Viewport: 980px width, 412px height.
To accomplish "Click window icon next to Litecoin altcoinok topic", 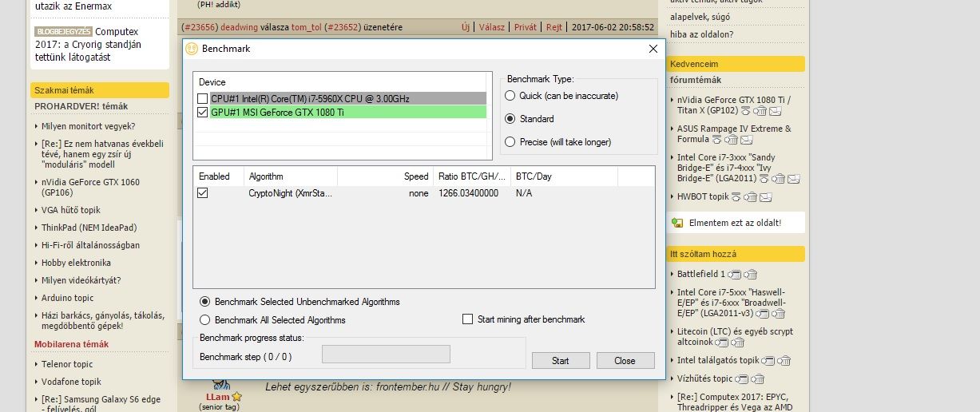I will coord(722,343).
